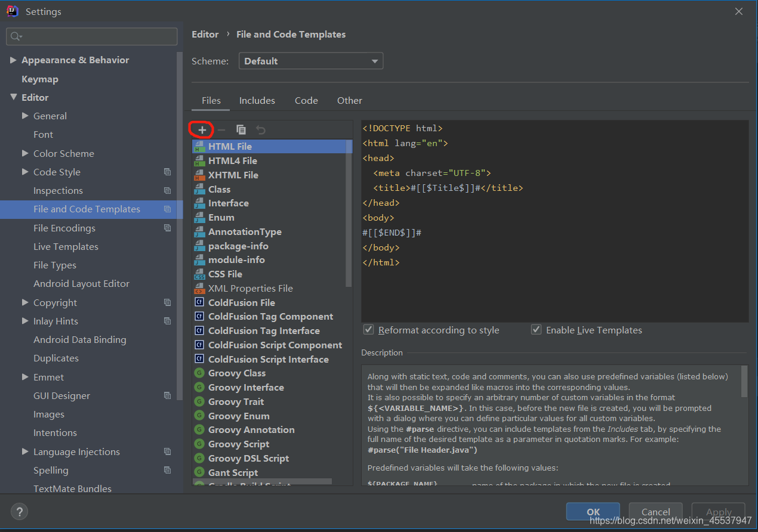758x532 pixels.
Task: Select the package-info template icon
Action: [199, 246]
